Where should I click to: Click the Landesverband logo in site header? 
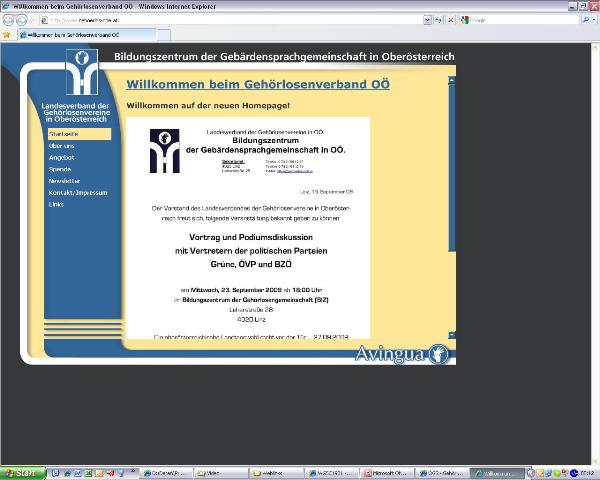coord(81,72)
